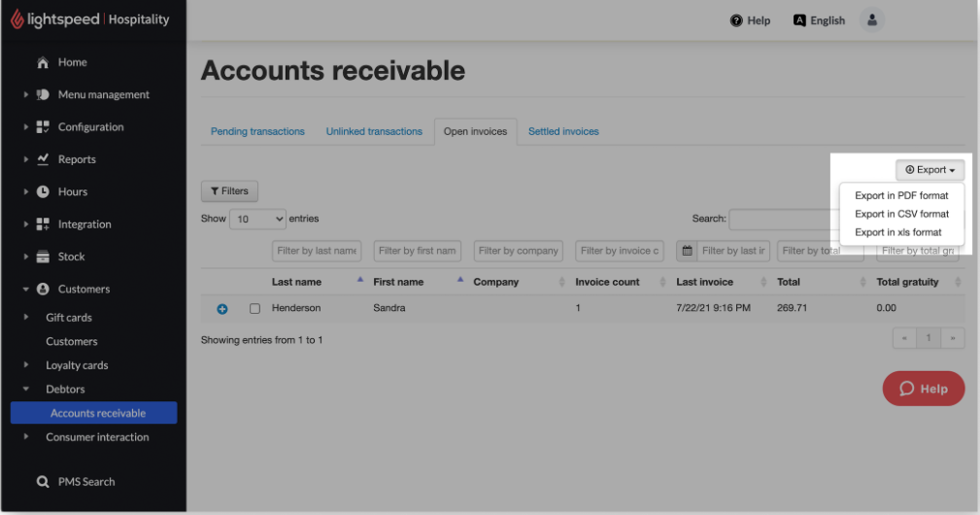980x515 pixels.
Task: Check the checkbox in Henderson row
Action: click(x=254, y=309)
